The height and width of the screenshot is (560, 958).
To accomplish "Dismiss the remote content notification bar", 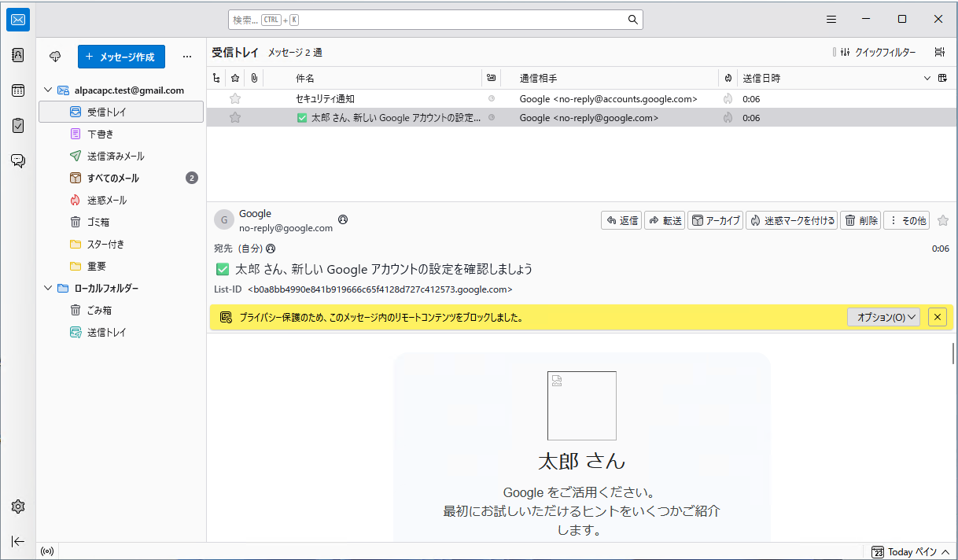I will point(937,317).
